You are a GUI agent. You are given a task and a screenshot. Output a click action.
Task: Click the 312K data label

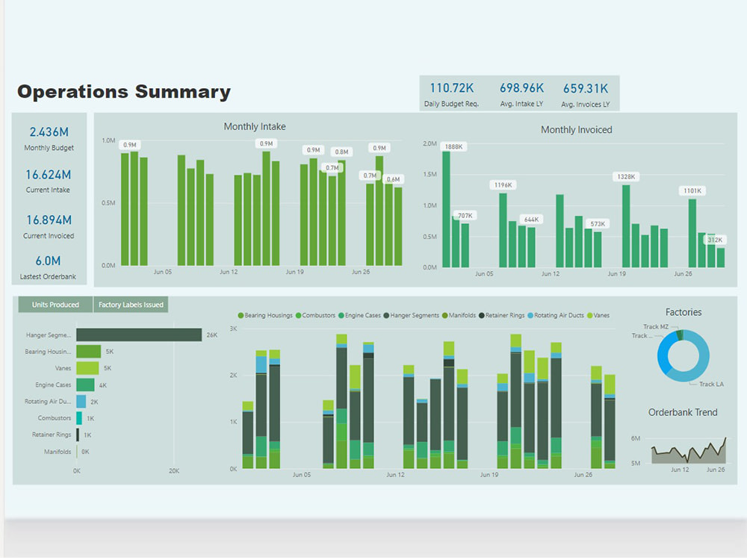715,240
